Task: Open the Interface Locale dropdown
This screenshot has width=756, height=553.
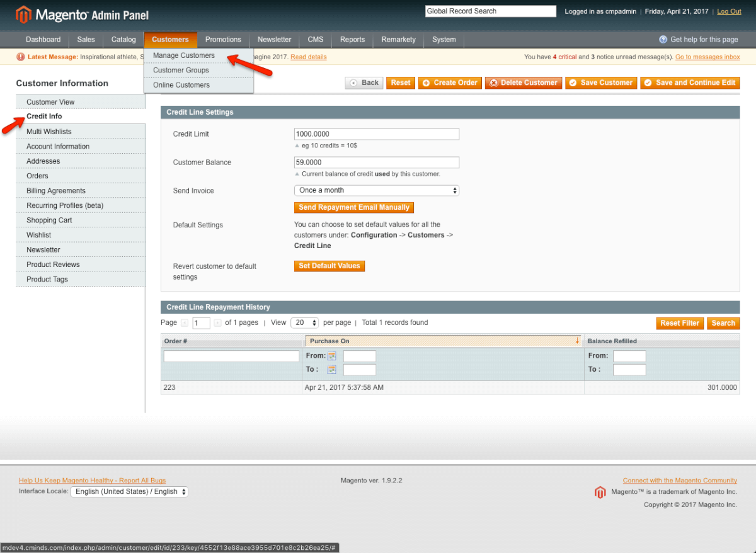Action: coord(129,492)
